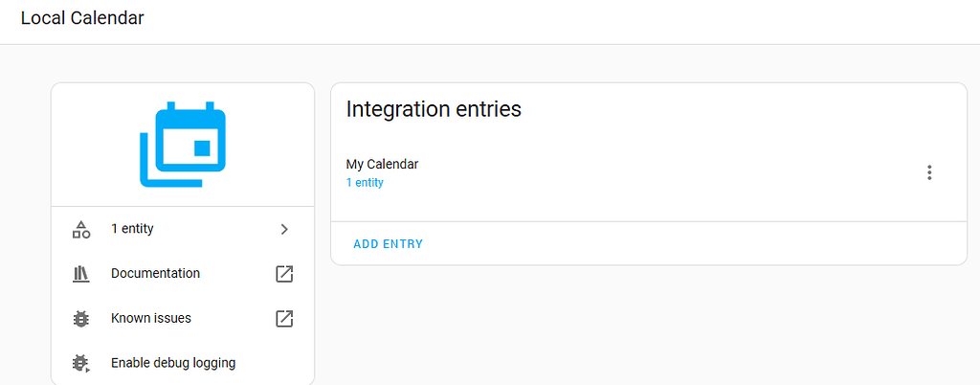This screenshot has height=385, width=980.
Task: Follow the blue 1 entity link under My Calendar
Action: [x=365, y=182]
